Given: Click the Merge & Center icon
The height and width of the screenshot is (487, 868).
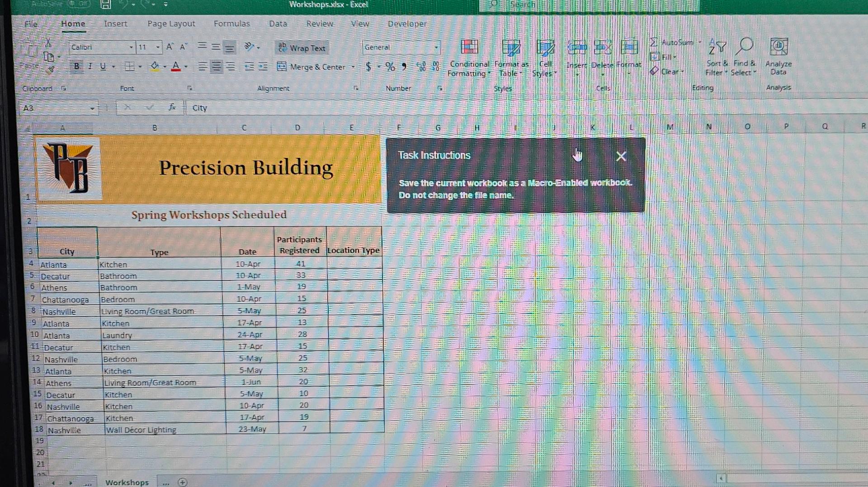Looking at the screenshot, I should 282,66.
